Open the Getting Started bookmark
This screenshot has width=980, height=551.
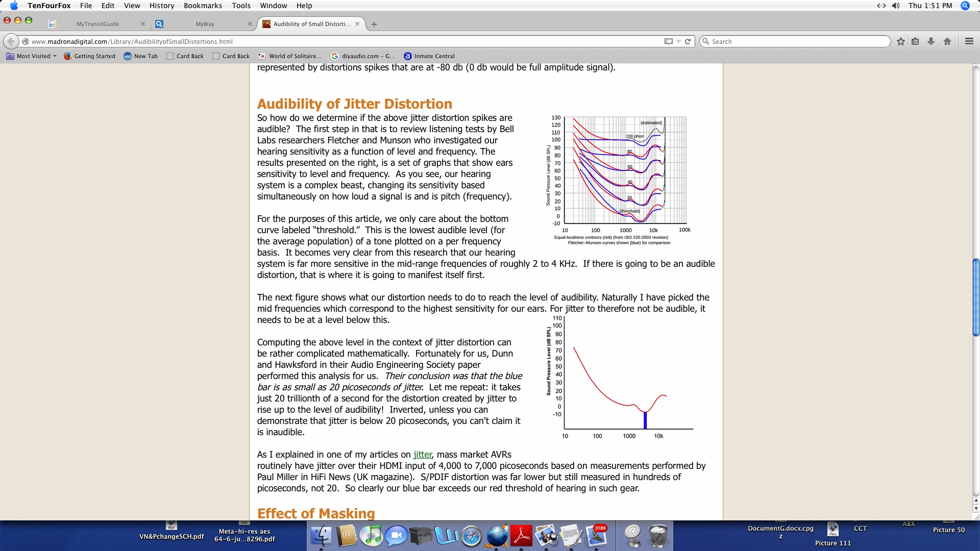pyautogui.click(x=89, y=56)
